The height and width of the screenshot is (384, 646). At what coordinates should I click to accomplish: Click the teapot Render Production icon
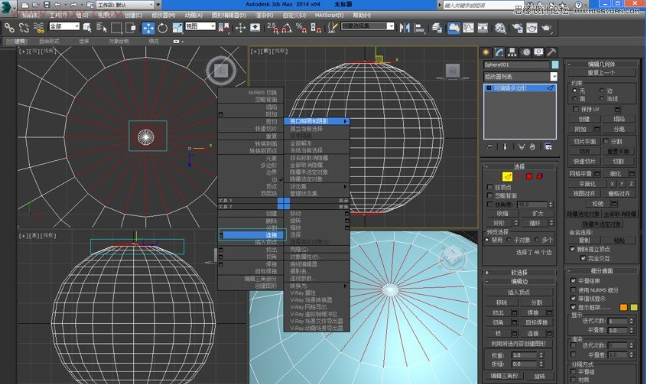click(x=546, y=28)
